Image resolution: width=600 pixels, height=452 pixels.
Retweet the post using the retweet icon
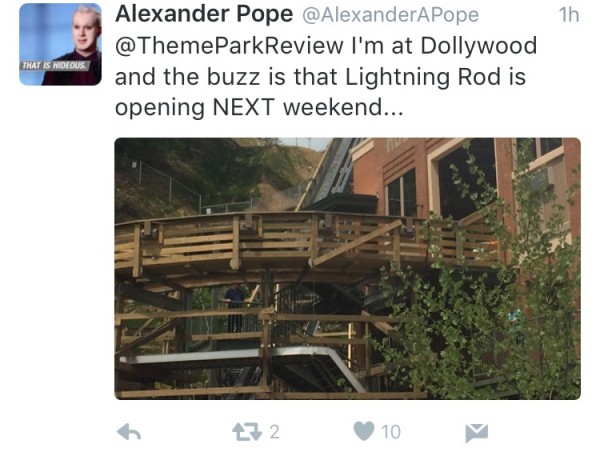(247, 432)
